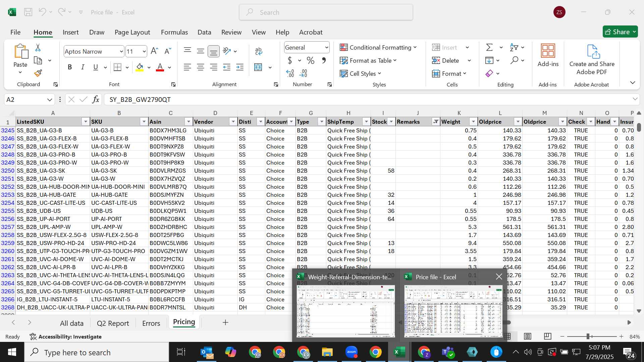Click the Fill down icon in Editing

(x=489, y=60)
